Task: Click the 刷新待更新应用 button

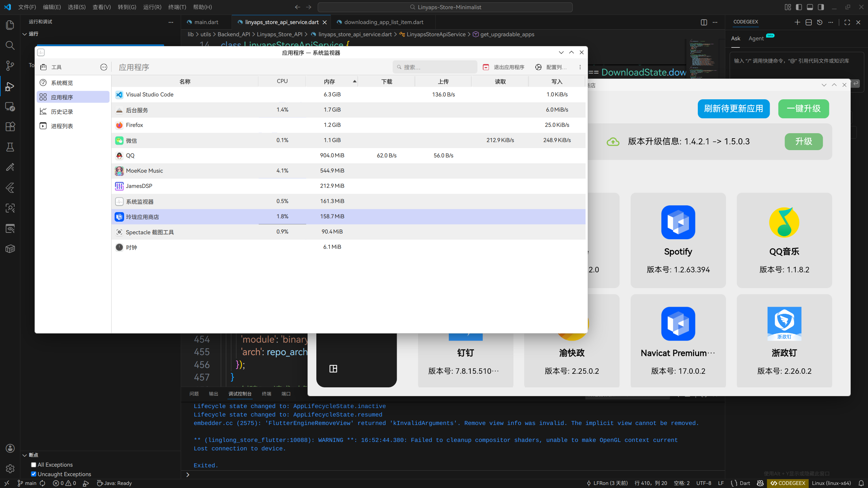Action: (x=734, y=109)
